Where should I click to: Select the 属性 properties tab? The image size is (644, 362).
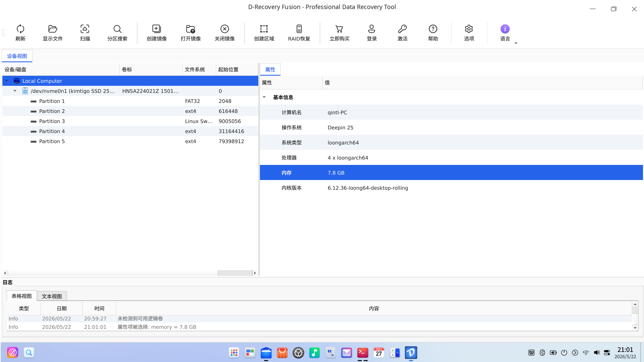(270, 69)
